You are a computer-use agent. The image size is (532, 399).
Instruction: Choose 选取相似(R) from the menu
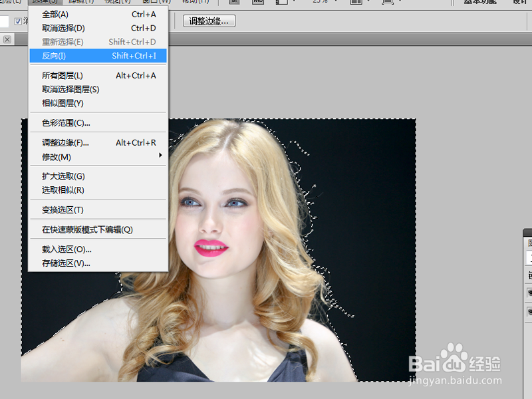point(98,190)
